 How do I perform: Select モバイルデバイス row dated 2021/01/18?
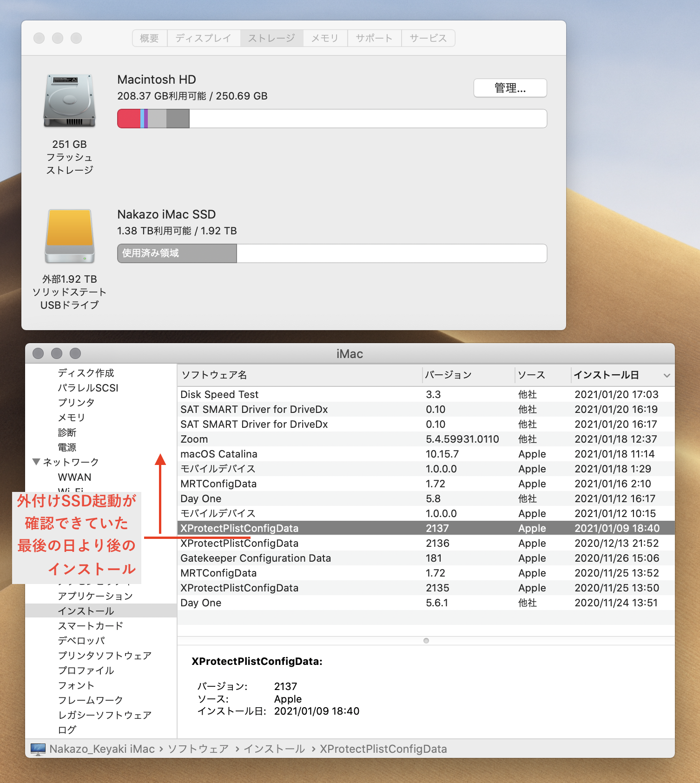point(426,469)
